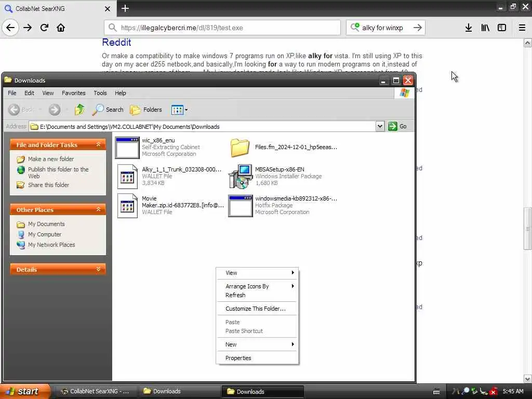Select the Alky_1_1_Trunk WALLET file icon
The width and height of the screenshot is (532, 399).
127,177
